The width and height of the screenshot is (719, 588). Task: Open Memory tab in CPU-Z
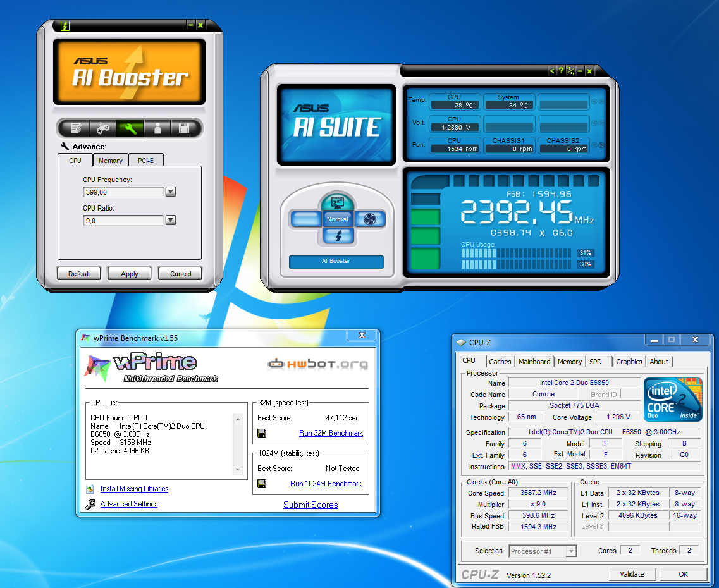(x=570, y=362)
